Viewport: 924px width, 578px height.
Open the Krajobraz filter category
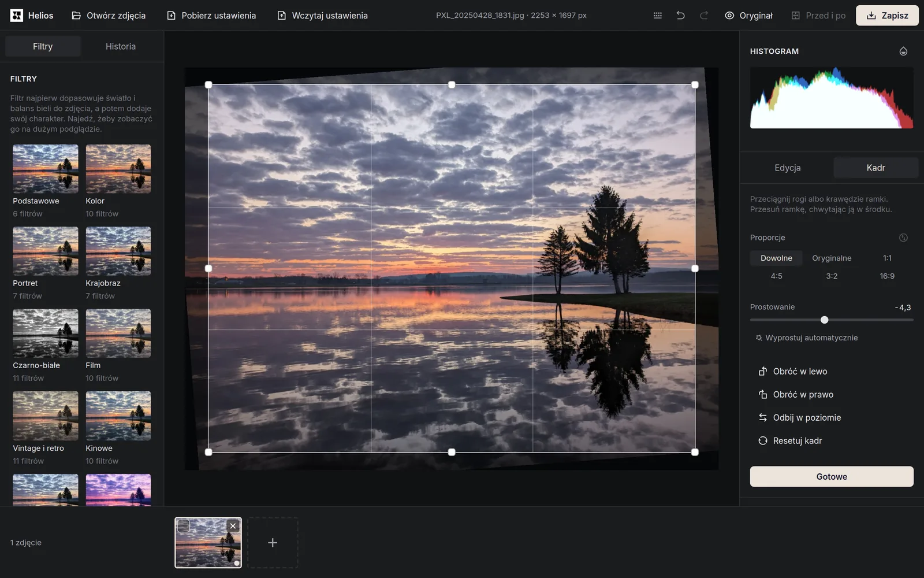118,264
